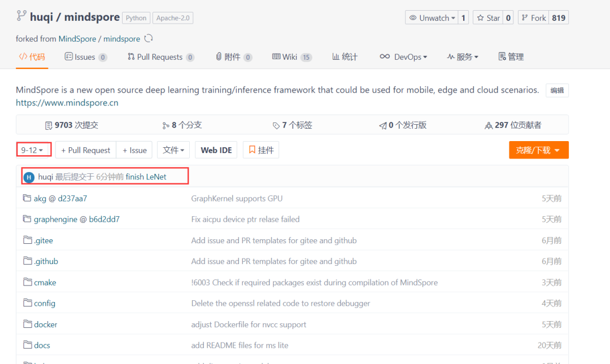
Task: Click the fork icon beside huqi / mindspore
Action: point(21,16)
